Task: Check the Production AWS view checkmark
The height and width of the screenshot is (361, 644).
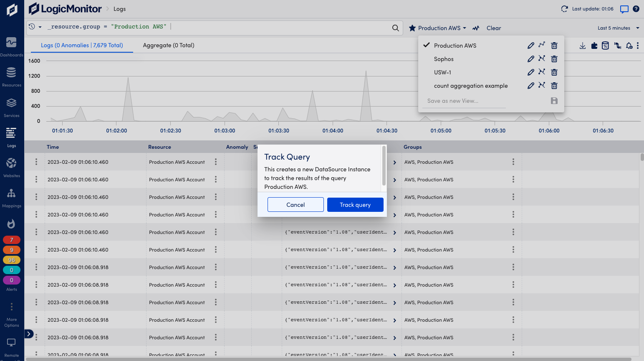Action: [426, 45]
